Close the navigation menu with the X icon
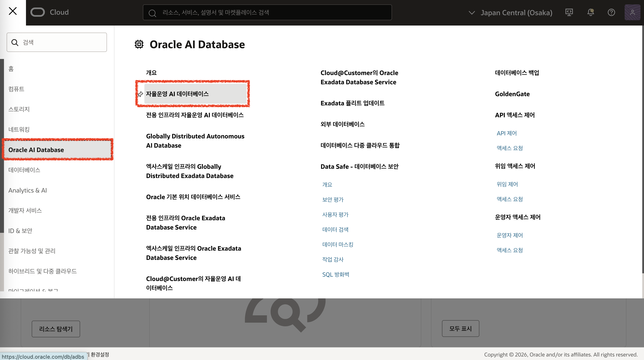644x360 pixels. coord(13,11)
